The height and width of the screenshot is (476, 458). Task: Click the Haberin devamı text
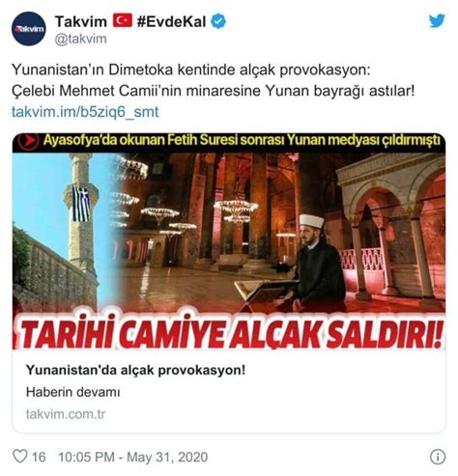[73, 392]
